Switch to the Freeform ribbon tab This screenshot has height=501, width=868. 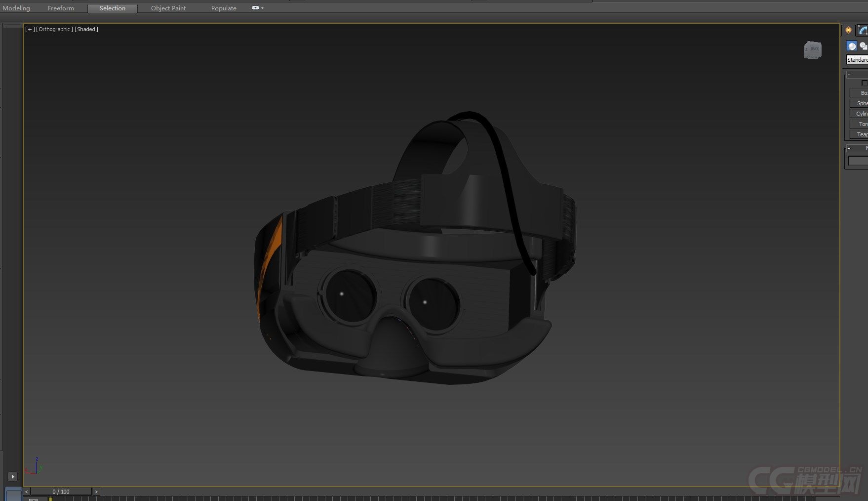pyautogui.click(x=61, y=8)
